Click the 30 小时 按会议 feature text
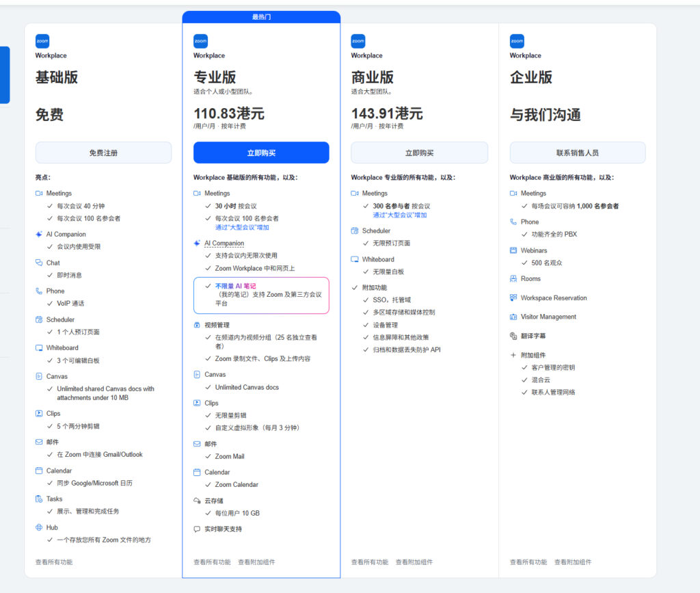700x593 pixels. click(x=236, y=206)
